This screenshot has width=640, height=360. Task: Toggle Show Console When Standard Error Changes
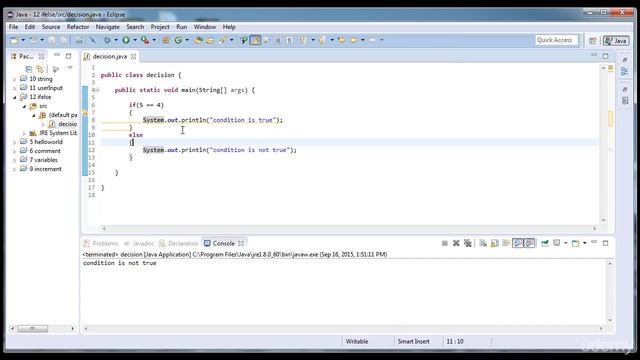(529, 243)
